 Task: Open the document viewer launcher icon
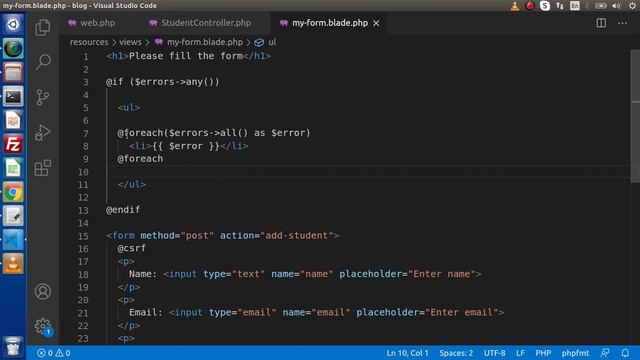[13, 120]
